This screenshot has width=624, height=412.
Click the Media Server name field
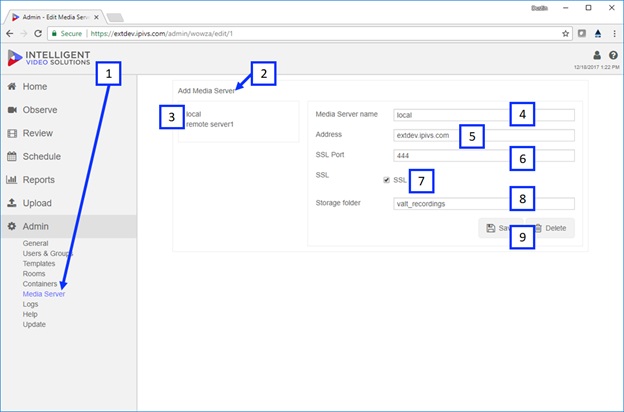pyautogui.click(x=484, y=115)
